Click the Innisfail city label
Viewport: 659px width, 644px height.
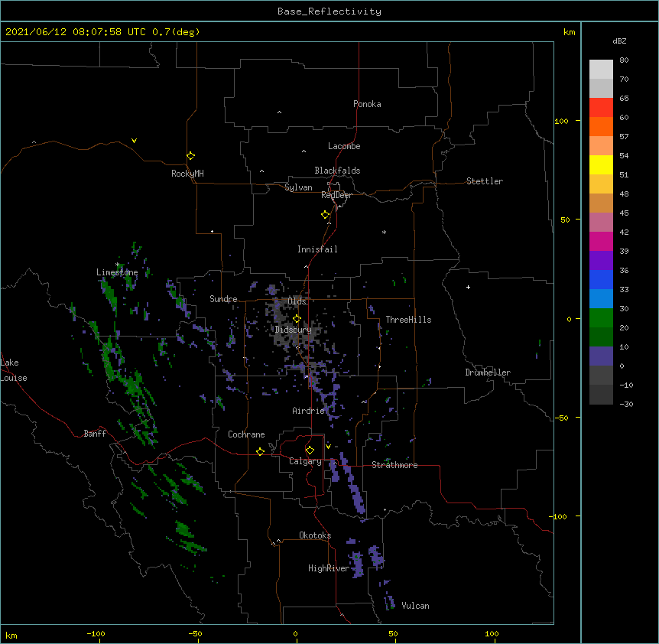pos(317,249)
